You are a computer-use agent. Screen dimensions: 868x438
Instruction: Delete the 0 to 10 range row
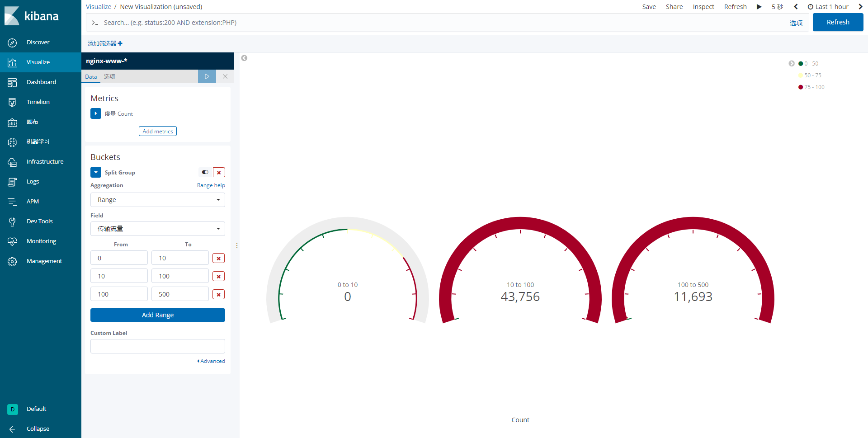click(218, 258)
